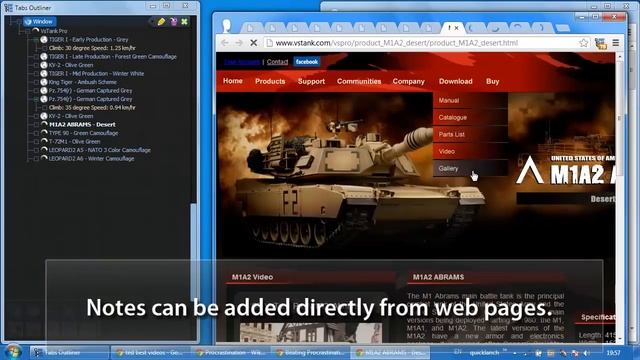Screen dimensions: 640x360
Task: Stop page loading with the X button
Action: point(253,43)
